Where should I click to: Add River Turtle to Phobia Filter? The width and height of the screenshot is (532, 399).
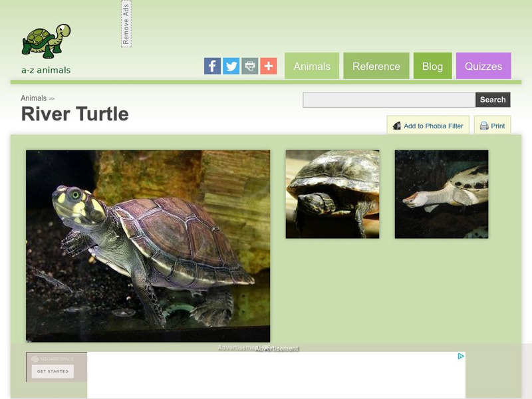tap(431, 126)
